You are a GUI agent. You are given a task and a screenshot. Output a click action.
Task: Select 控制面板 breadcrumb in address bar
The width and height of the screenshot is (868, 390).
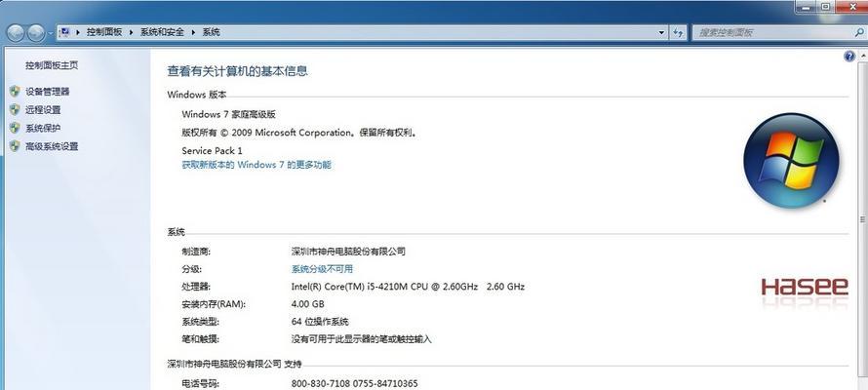(x=104, y=32)
